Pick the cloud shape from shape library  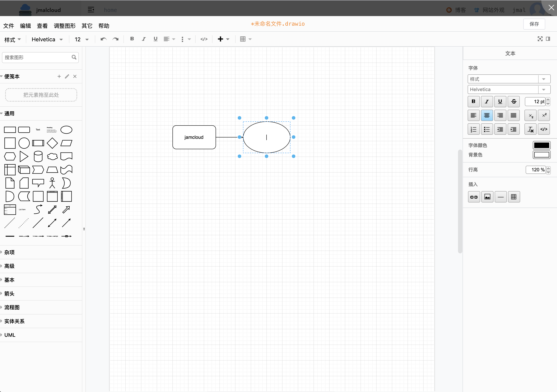(x=52, y=156)
